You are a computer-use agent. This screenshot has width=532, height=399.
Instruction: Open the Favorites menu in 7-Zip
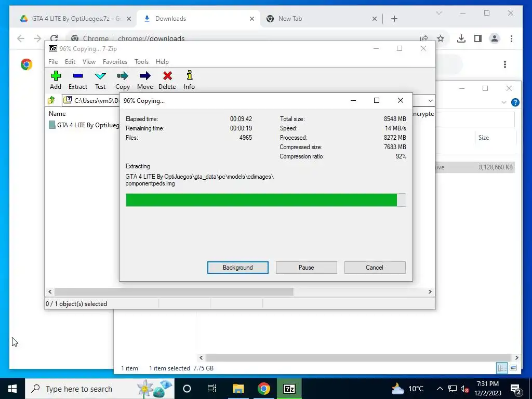(115, 62)
